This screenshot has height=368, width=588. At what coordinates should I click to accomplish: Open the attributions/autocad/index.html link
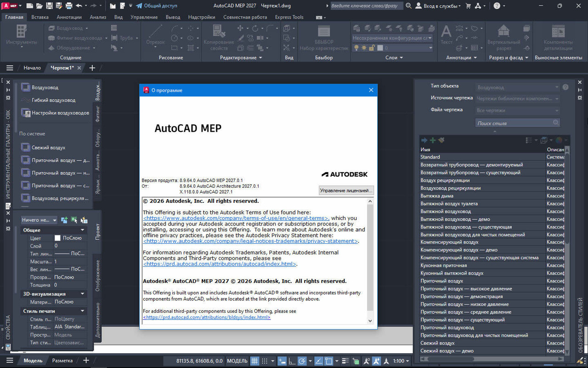click(220, 264)
